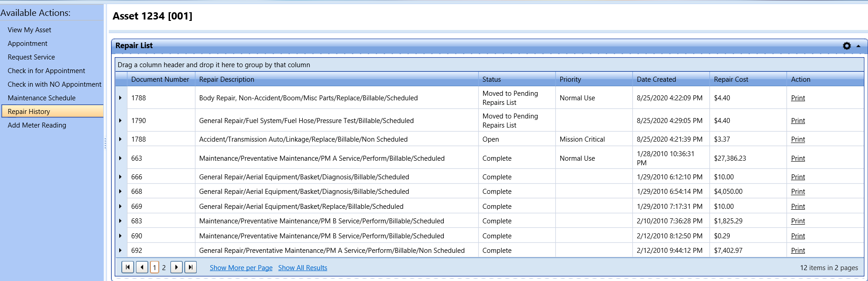Open Add Meter Reading

click(37, 125)
